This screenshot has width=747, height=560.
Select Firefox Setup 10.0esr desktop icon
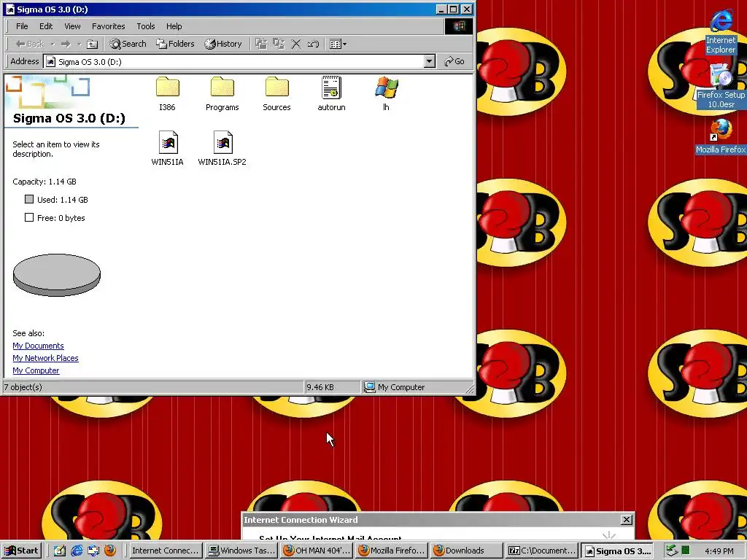720,87
